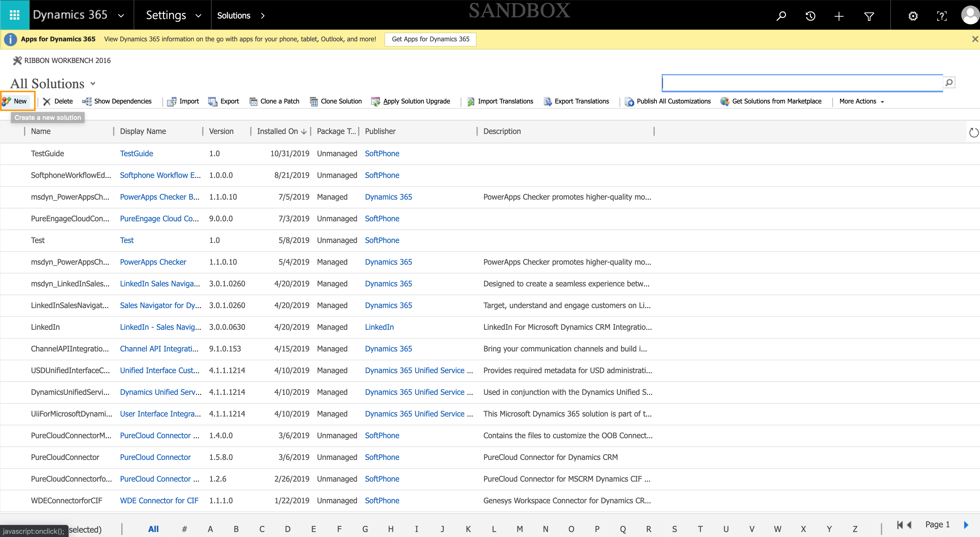The height and width of the screenshot is (537, 980).
Task: Open the user profile avatar
Action: tap(970, 15)
